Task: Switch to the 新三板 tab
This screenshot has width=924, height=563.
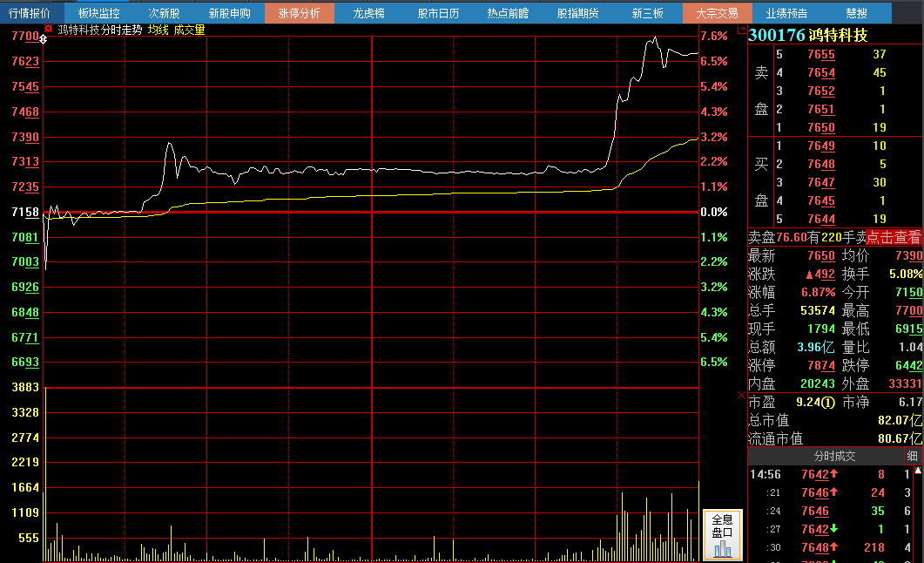Action: (648, 13)
